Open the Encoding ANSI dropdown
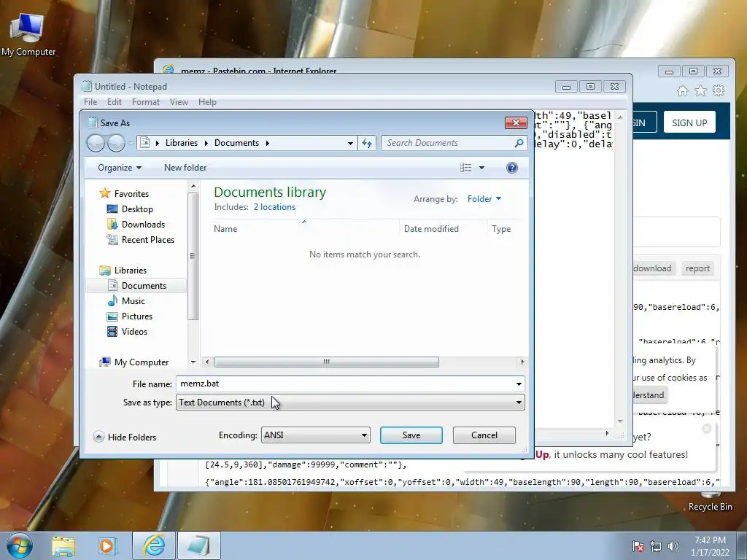The width and height of the screenshot is (747, 560). (x=315, y=435)
